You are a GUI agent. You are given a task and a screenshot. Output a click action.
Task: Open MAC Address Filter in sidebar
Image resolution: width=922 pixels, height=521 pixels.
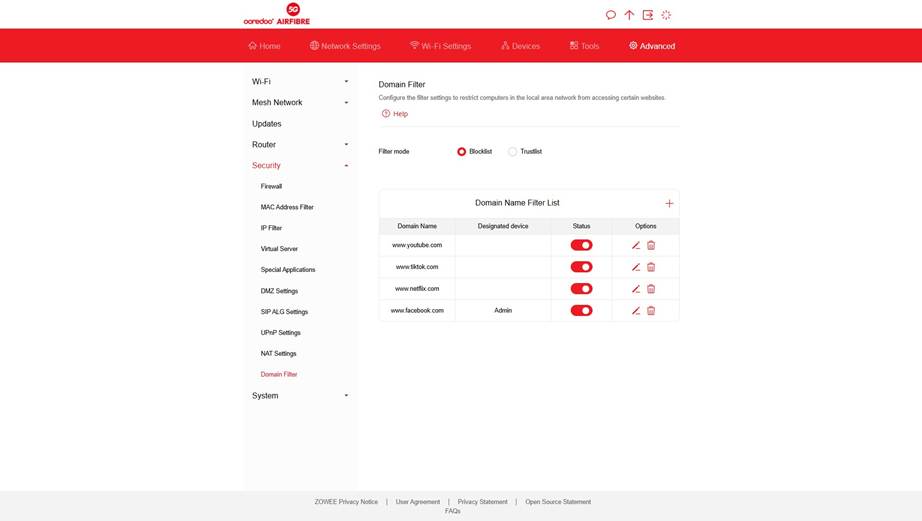(x=287, y=207)
